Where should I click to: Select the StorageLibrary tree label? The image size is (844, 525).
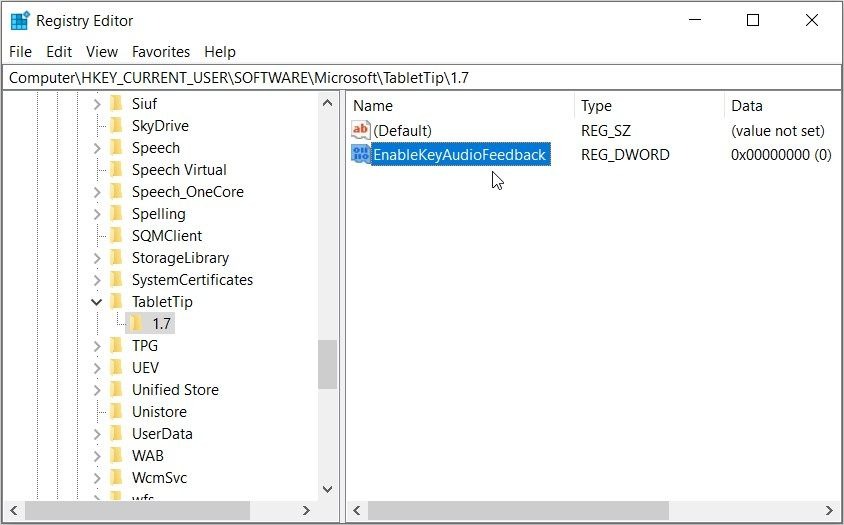180,258
